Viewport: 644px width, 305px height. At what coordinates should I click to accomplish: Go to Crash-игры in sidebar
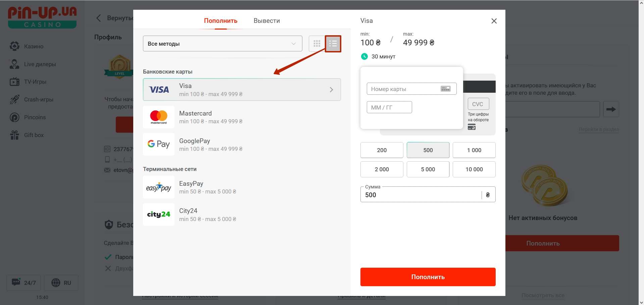tap(38, 99)
